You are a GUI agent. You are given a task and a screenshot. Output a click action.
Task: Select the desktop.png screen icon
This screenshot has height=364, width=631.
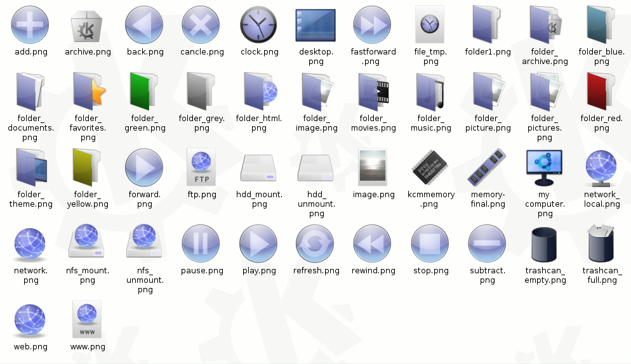pyautogui.click(x=315, y=25)
